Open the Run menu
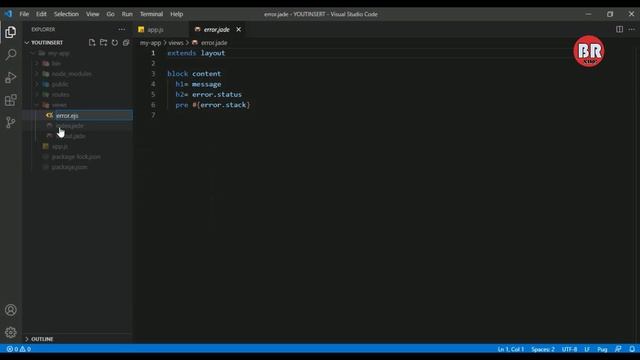 127,14
